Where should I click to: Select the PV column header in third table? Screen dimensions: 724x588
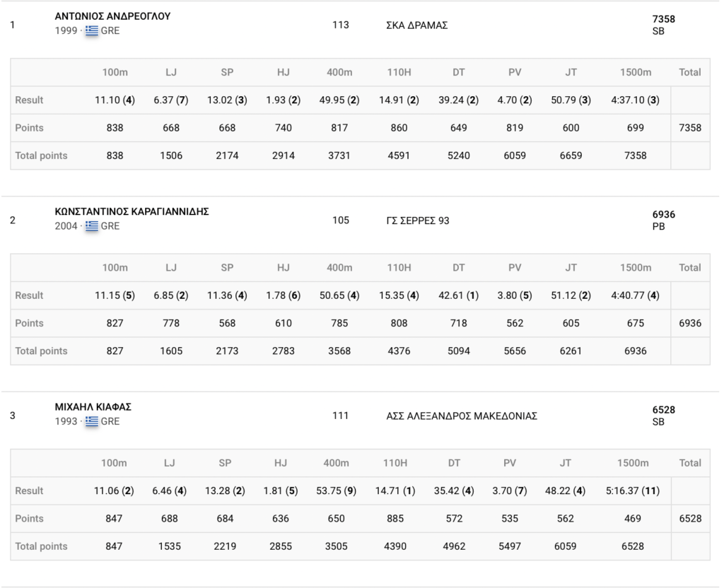(509, 463)
